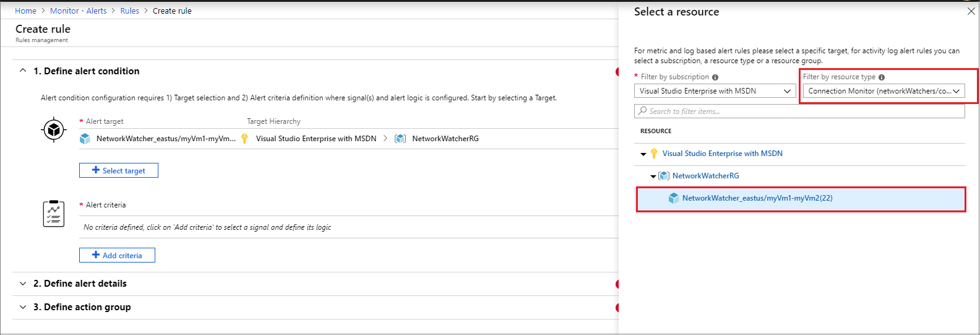Click the search magnifier icon in filter box

[643, 111]
